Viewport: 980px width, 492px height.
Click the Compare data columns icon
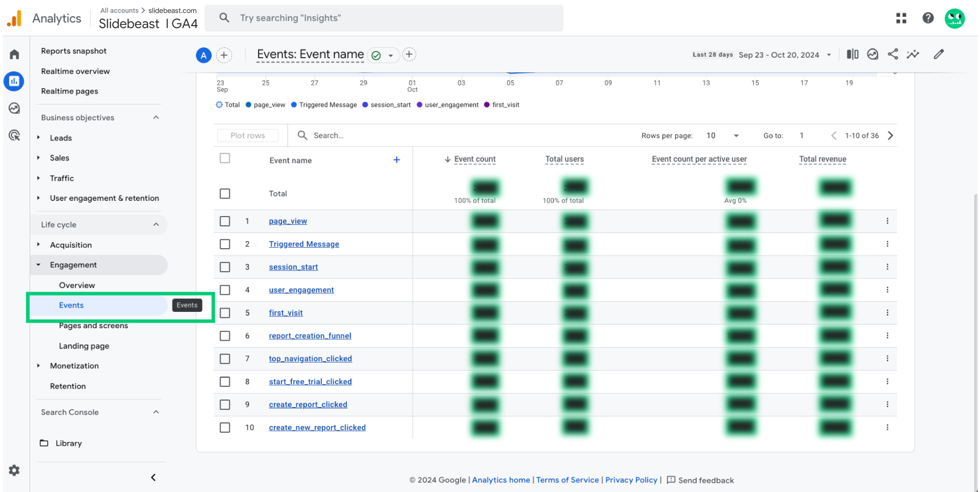(x=853, y=54)
